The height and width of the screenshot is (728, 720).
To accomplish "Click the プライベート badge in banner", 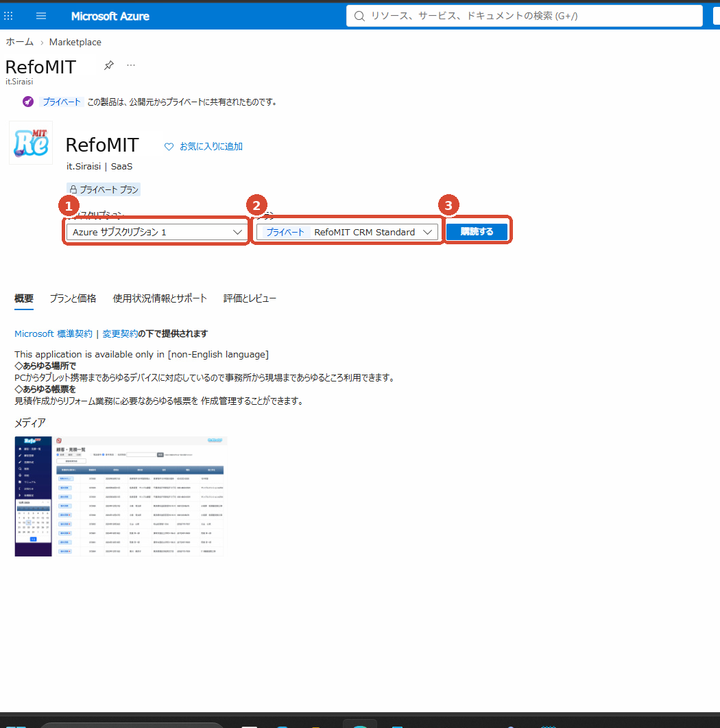I will coord(62,102).
